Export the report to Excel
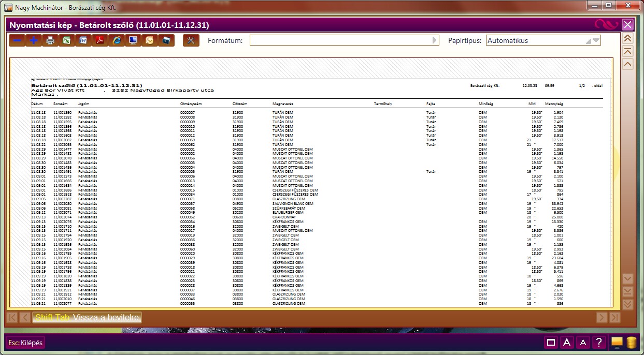 tap(67, 40)
